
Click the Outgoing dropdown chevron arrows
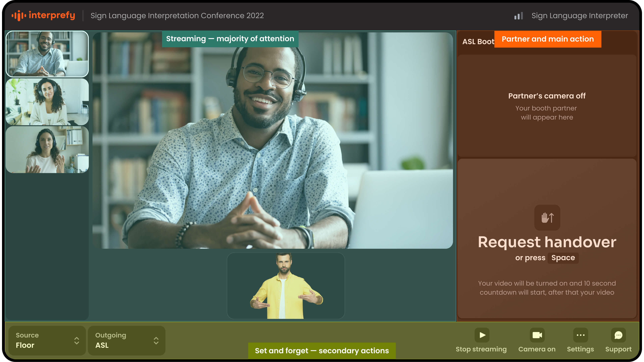pyautogui.click(x=156, y=341)
